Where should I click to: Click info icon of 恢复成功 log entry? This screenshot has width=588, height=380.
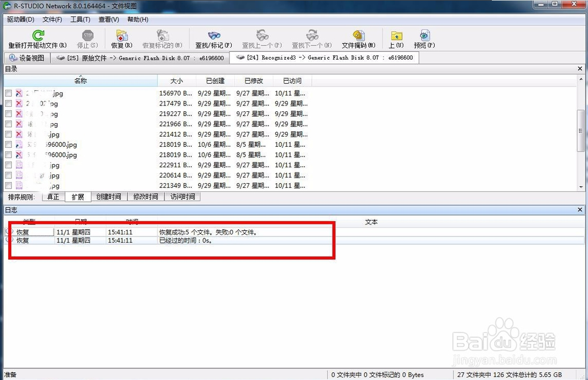pos(10,232)
